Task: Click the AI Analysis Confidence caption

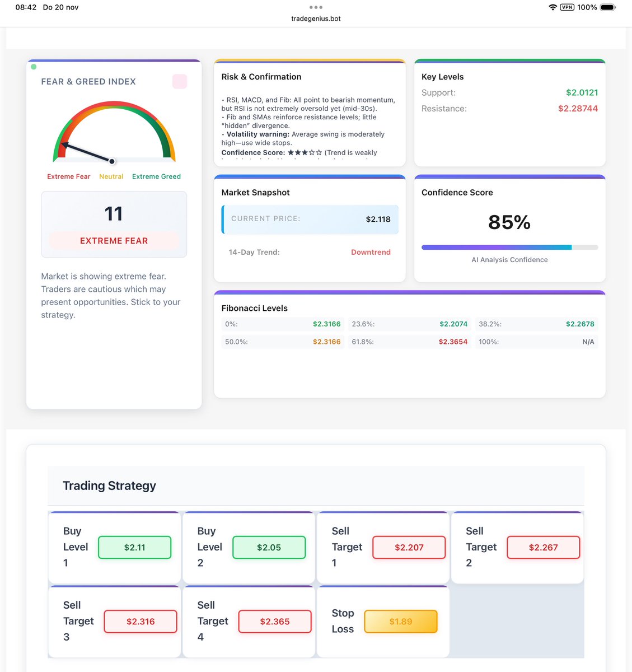Action: 509,260
